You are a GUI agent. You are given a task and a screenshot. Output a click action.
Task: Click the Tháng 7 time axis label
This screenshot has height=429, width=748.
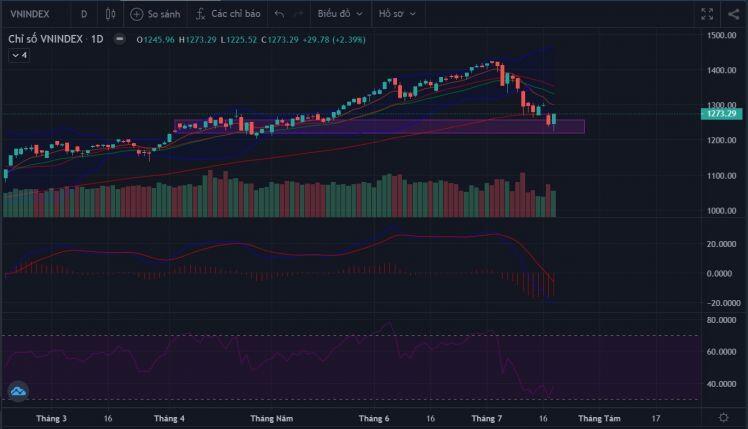tap(487, 419)
